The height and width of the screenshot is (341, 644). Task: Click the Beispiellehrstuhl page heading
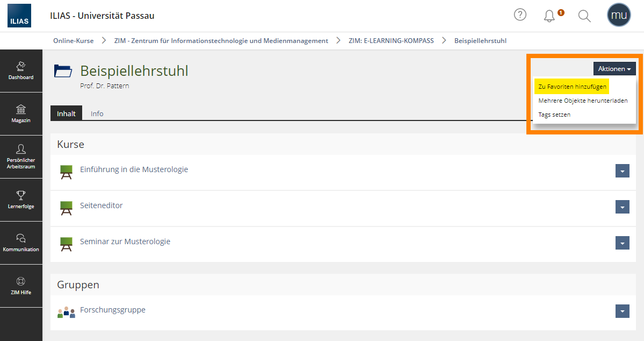pos(134,71)
